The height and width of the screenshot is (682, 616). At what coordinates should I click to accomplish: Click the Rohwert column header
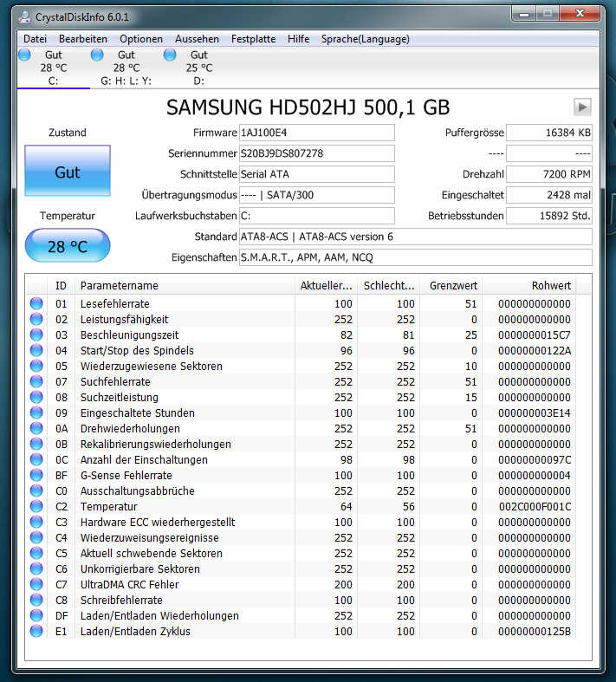pyautogui.click(x=529, y=286)
